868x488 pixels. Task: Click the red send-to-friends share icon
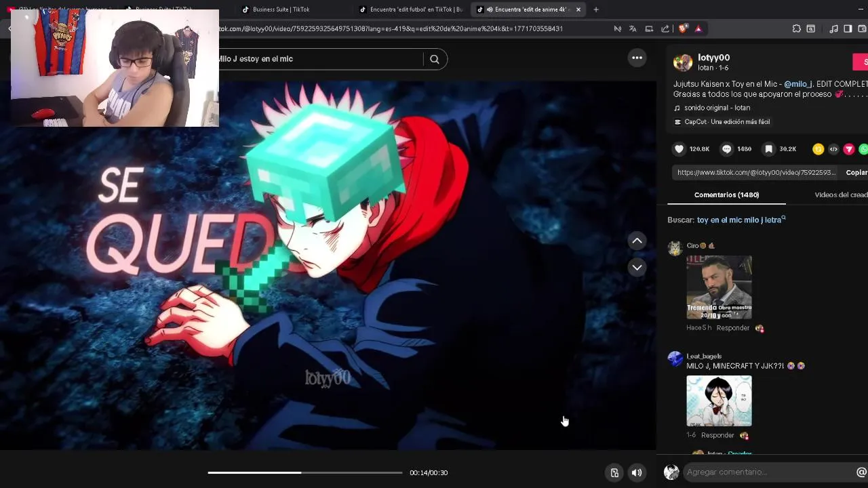coord(849,149)
